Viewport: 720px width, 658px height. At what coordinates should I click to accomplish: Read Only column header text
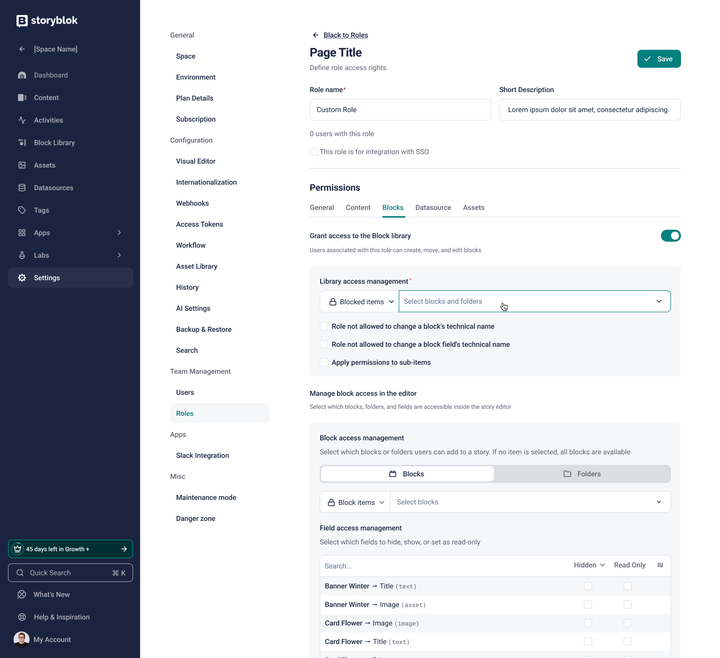[x=630, y=565]
